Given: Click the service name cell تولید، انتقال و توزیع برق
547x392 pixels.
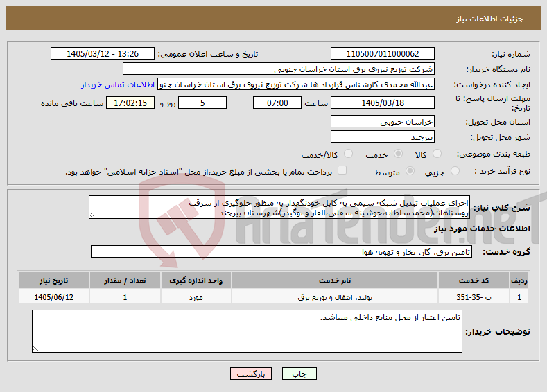Looking at the screenshot, I should click(335, 297).
